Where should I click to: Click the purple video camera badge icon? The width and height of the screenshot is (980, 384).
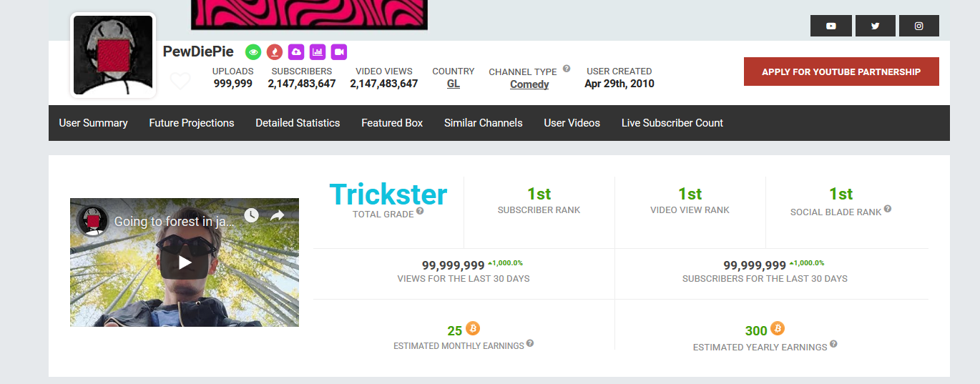click(339, 51)
